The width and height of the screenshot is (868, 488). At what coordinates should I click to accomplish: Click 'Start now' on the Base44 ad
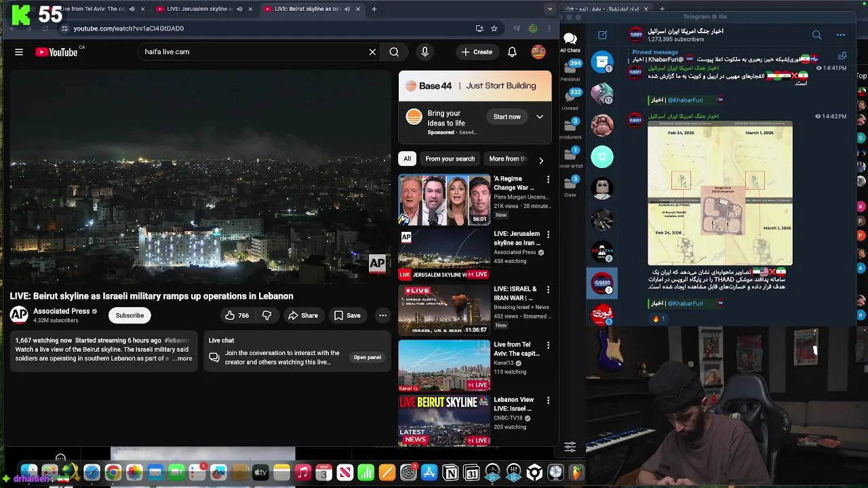507,117
